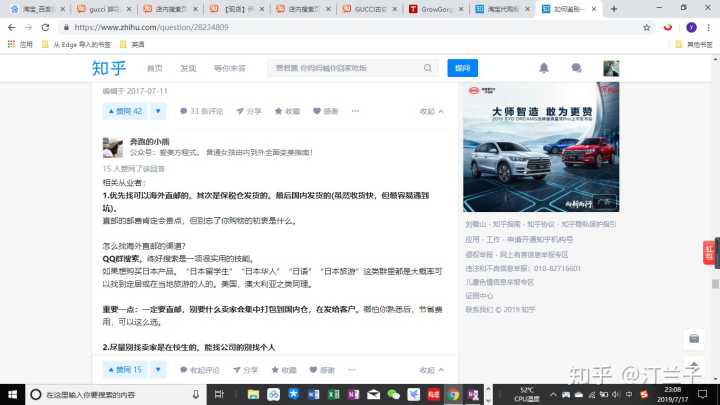Collapse bottom answer using 收起
The image size is (720, 405).
pyautogui.click(x=431, y=370)
